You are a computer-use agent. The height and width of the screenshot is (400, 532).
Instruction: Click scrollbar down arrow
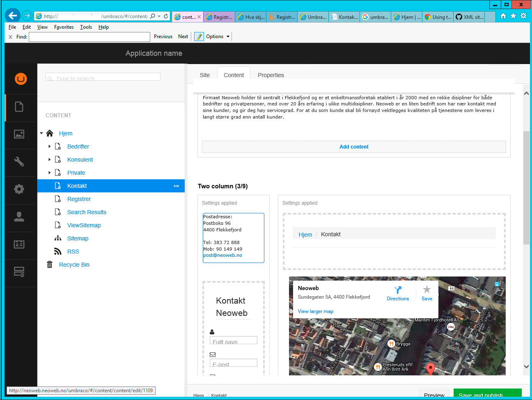point(526,367)
